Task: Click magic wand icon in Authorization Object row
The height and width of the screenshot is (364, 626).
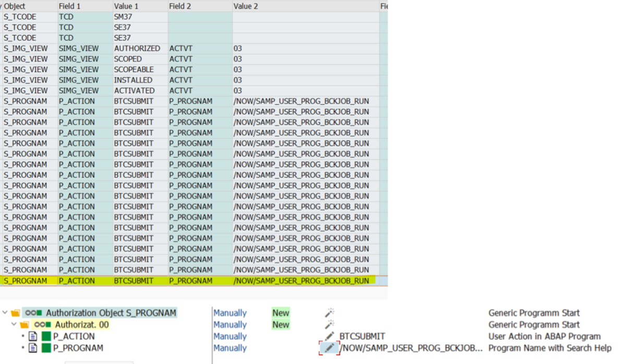Action: coord(329,313)
